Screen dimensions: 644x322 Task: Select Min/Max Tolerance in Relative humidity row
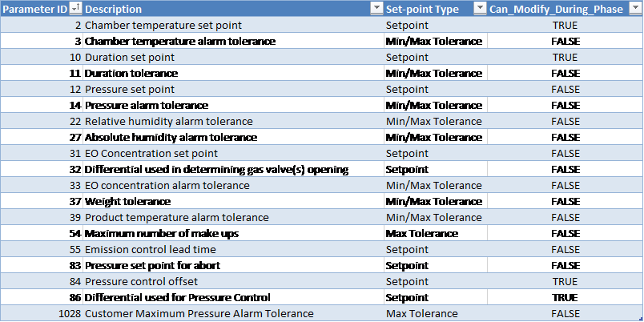[x=433, y=122]
